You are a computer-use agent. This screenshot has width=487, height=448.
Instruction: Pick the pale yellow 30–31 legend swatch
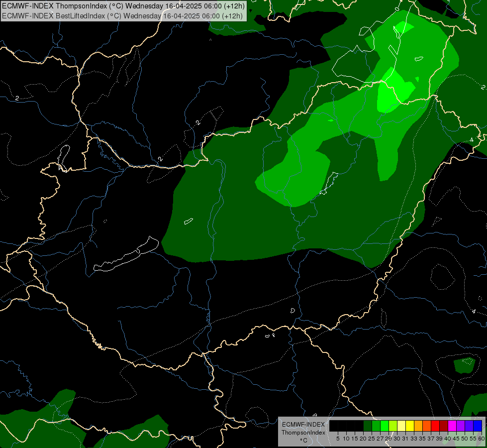pos(401,426)
